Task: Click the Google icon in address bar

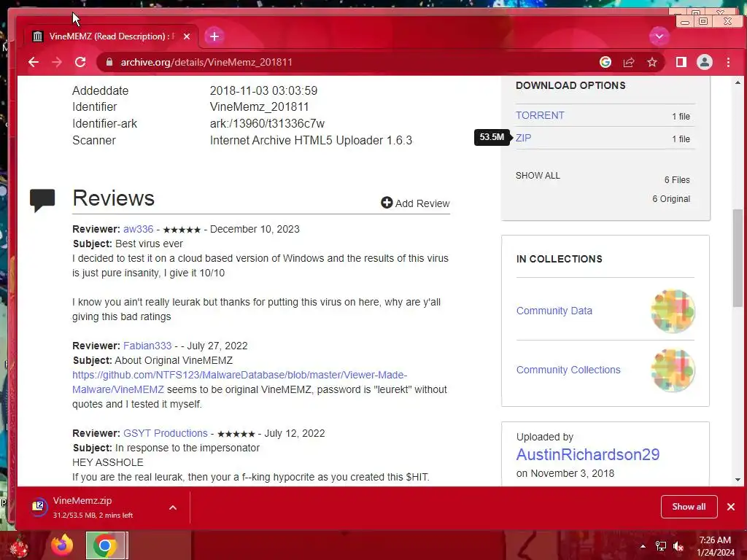Action: pyautogui.click(x=605, y=62)
